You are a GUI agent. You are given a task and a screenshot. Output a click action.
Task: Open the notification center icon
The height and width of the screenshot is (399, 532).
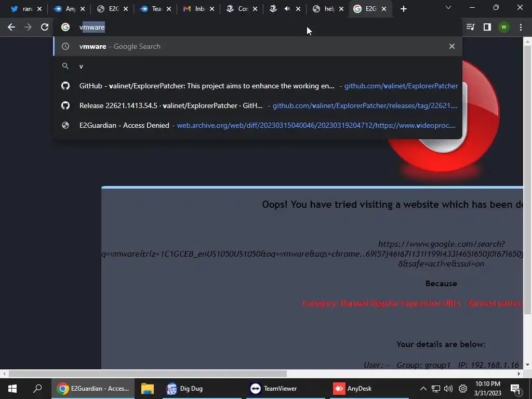pos(515,389)
